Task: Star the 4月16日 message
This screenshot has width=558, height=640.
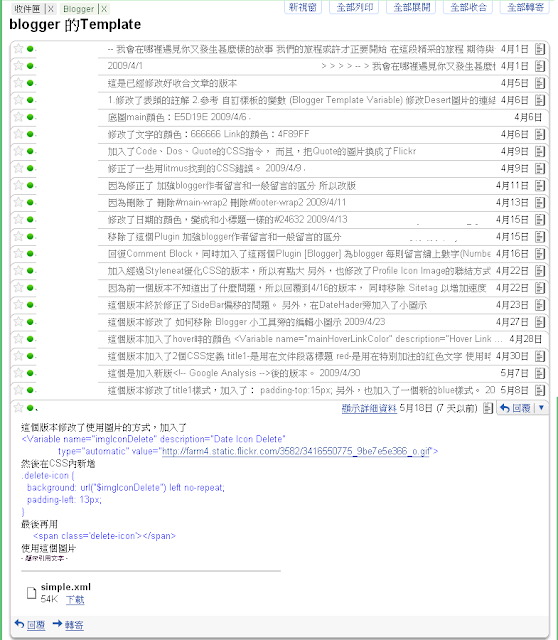Action: click(18, 253)
